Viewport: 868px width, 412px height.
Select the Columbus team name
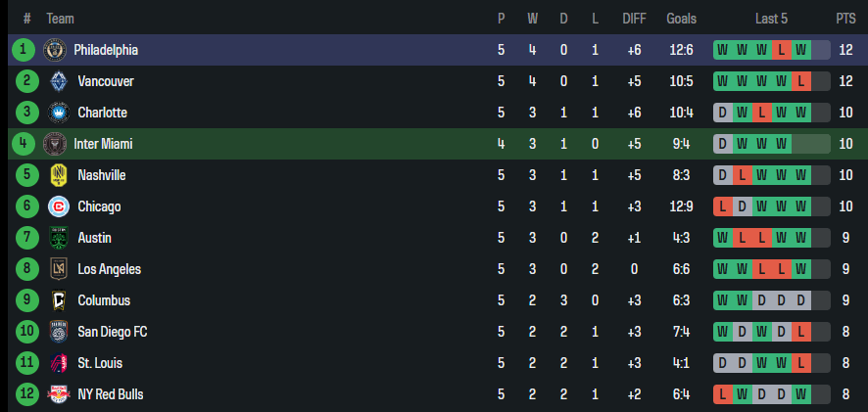coord(104,300)
